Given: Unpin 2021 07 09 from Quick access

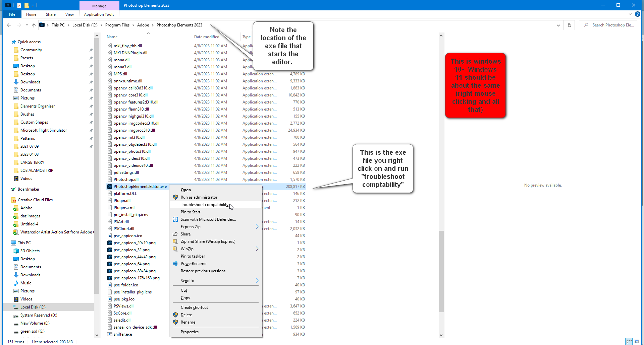Looking at the screenshot, I should click(91, 146).
